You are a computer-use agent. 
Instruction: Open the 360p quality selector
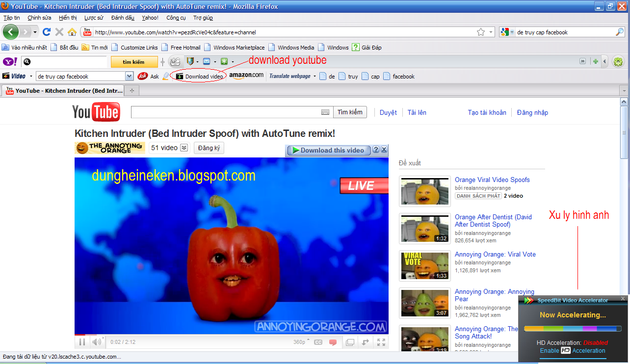click(x=301, y=342)
